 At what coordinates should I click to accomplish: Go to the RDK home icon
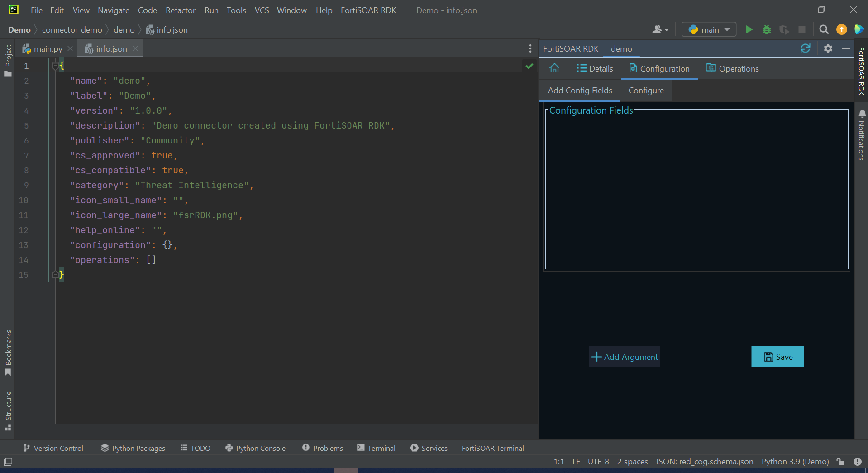click(554, 68)
